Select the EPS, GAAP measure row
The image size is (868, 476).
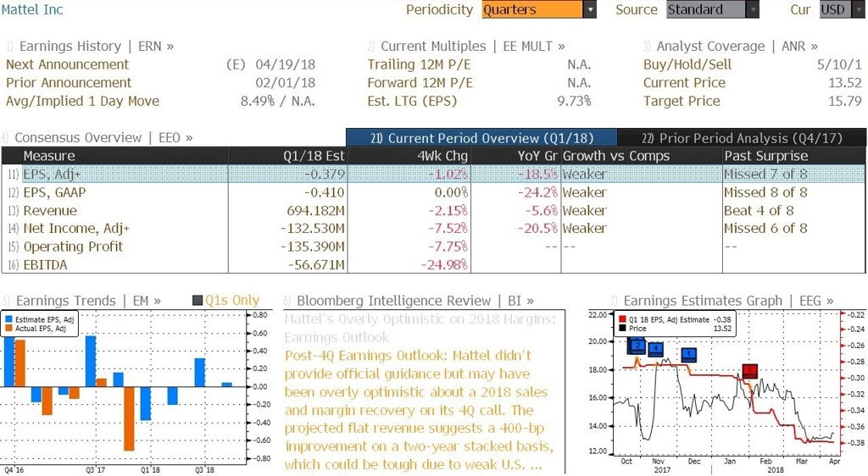click(433, 192)
